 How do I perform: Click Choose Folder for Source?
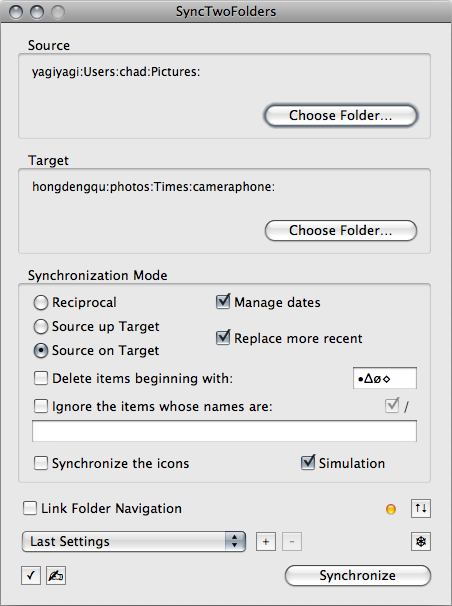[x=341, y=115]
